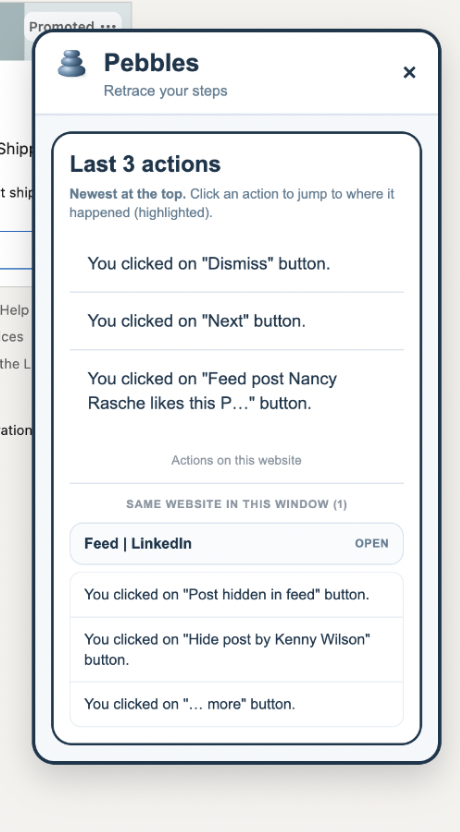460x832 pixels.
Task: Click the Pebbles stacked stones logo
Action: point(72,64)
